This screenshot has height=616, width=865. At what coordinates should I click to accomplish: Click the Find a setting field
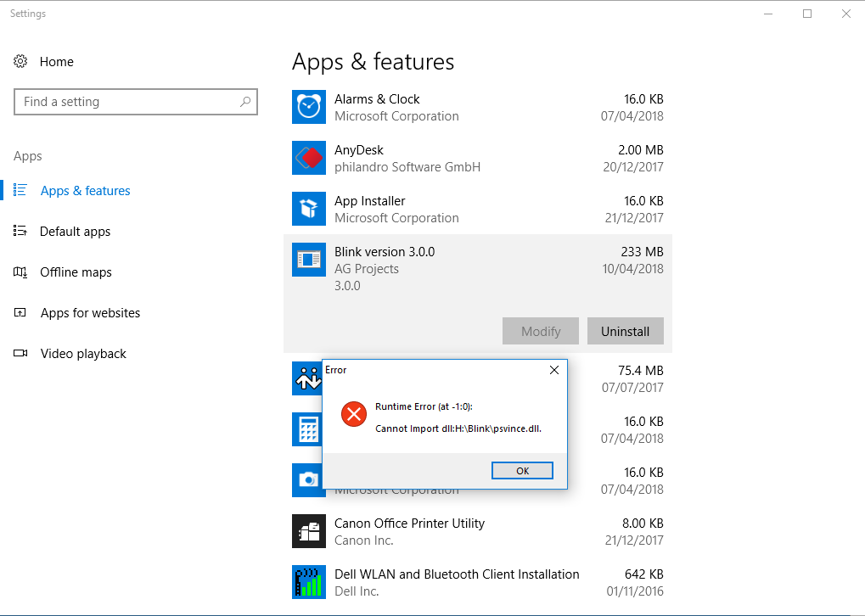coord(136,102)
